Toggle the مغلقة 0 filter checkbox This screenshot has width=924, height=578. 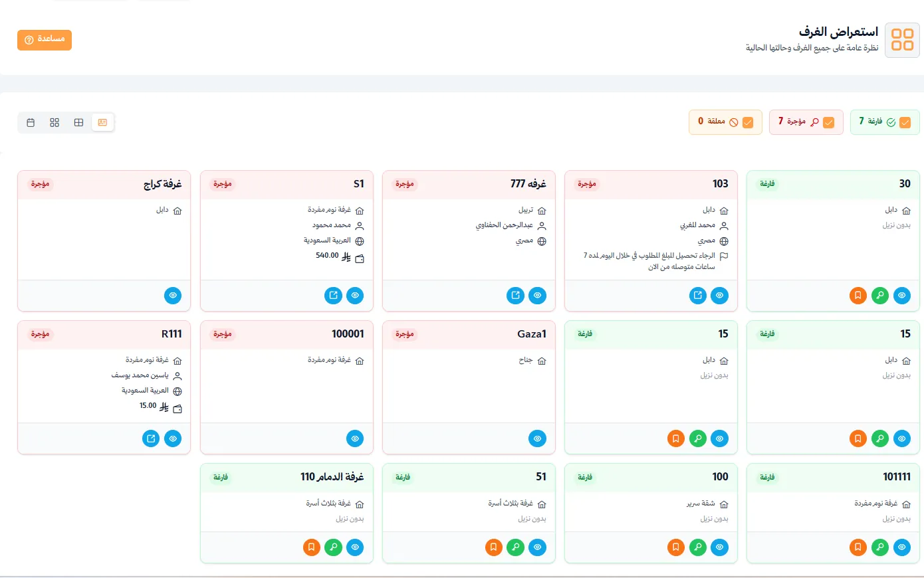click(x=748, y=122)
